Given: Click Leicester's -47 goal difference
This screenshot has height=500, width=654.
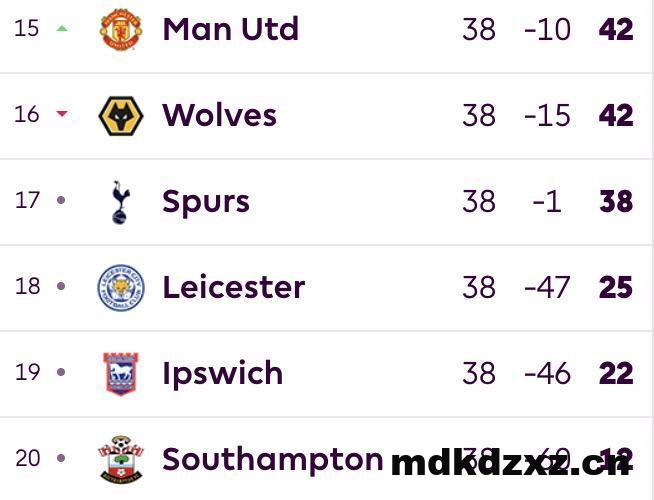Looking at the screenshot, I should click(x=547, y=288).
